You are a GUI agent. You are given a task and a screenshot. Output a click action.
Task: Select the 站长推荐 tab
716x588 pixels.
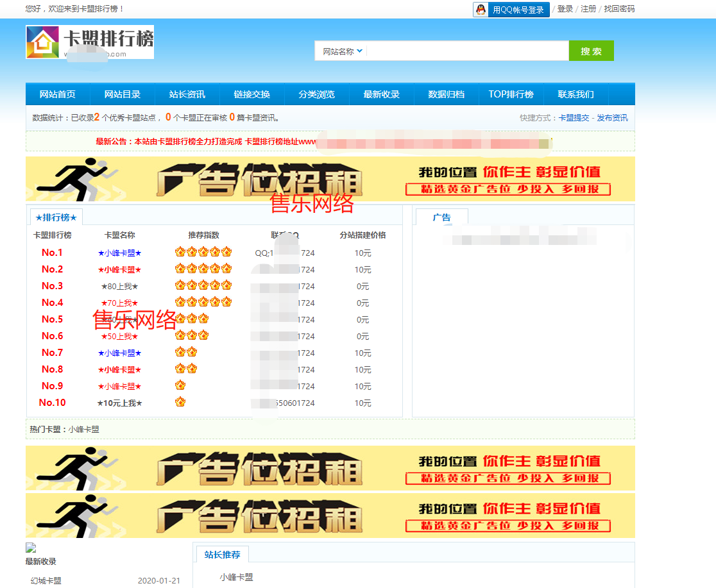223,555
